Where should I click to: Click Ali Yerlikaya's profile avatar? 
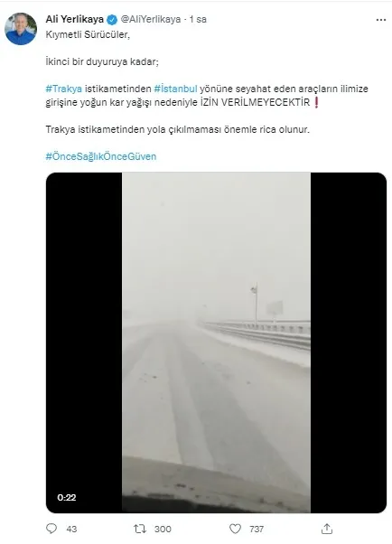pyautogui.click(x=21, y=29)
